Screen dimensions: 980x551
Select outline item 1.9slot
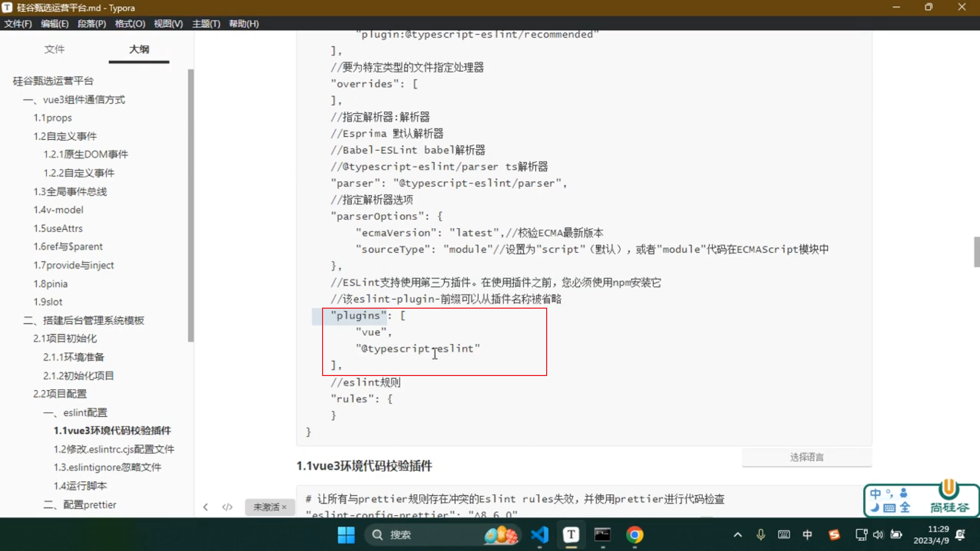tap(48, 302)
